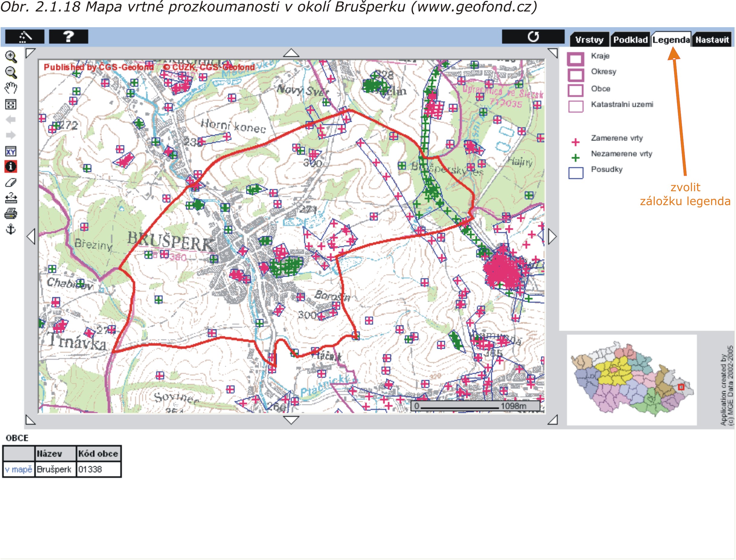Click the magic wand search button
The width and height of the screenshot is (736, 560).
(25, 36)
